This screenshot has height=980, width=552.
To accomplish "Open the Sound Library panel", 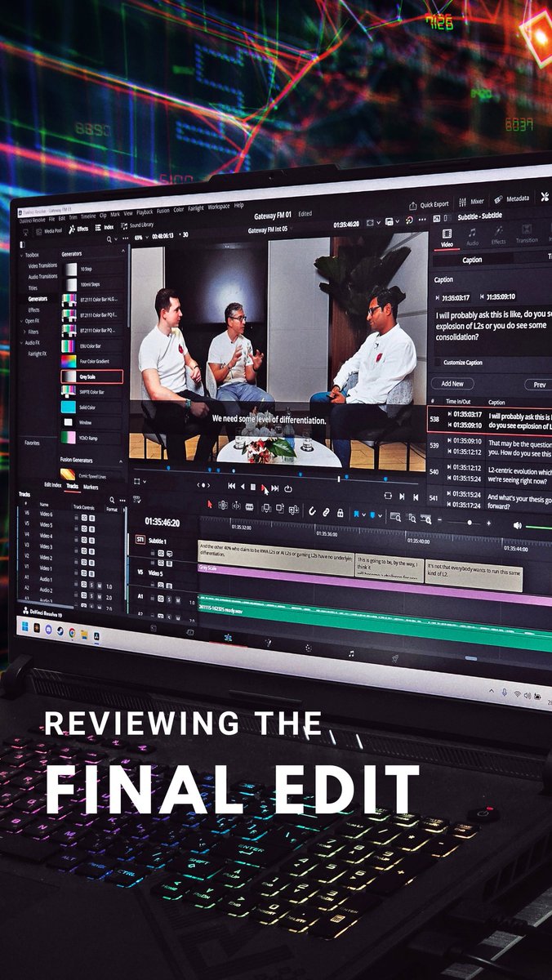I will (137, 225).
